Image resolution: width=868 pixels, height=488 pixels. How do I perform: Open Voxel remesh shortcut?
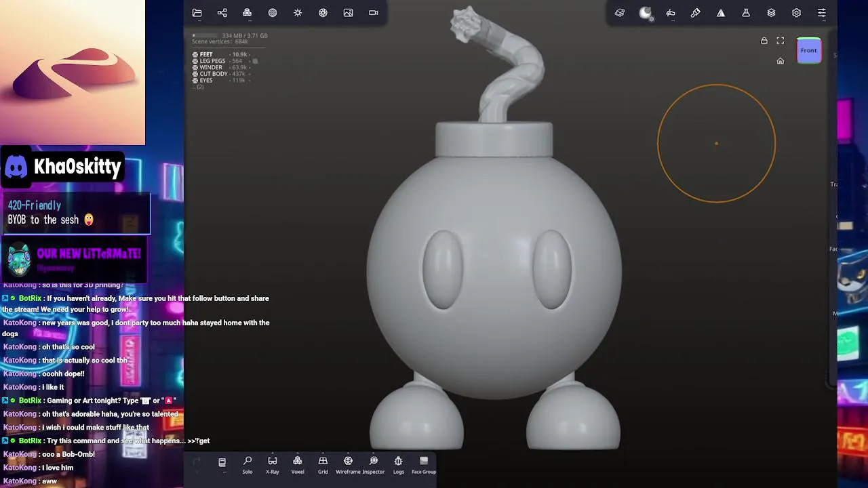pos(298,465)
